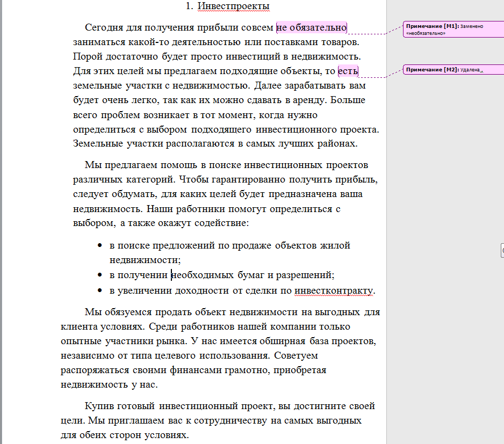The width and height of the screenshot is (504, 444).
Task: Click the misspelled word "инвестконтракту"
Action: tap(334, 291)
